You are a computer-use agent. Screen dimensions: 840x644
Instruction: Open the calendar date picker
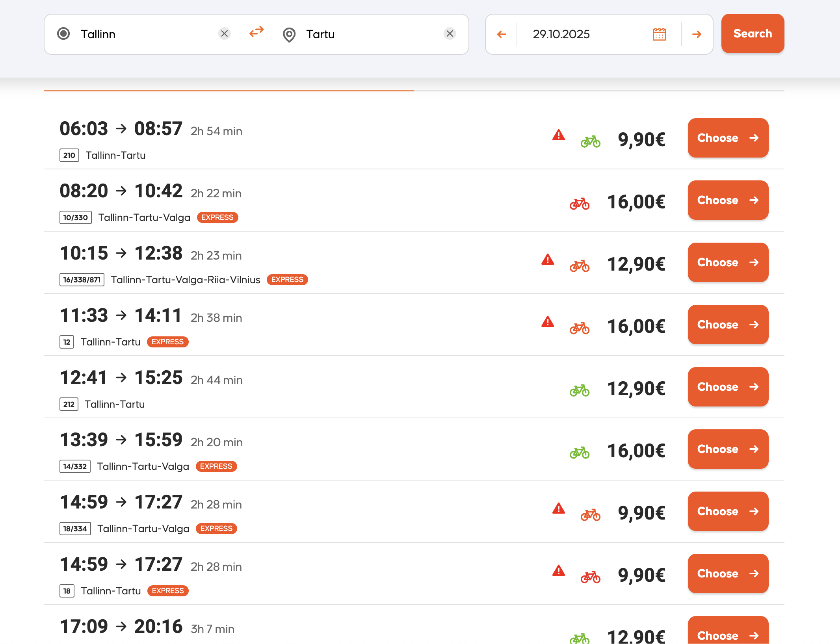coord(659,34)
